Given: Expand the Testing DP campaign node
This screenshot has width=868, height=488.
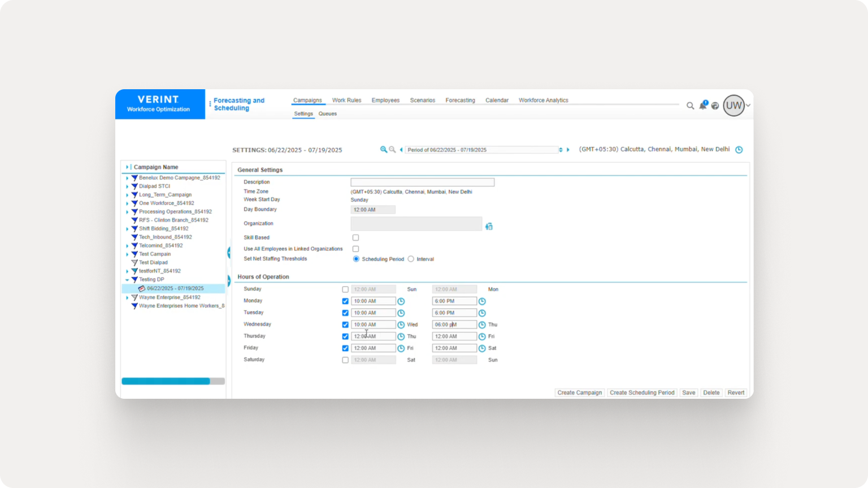Looking at the screenshot, I should tap(127, 279).
